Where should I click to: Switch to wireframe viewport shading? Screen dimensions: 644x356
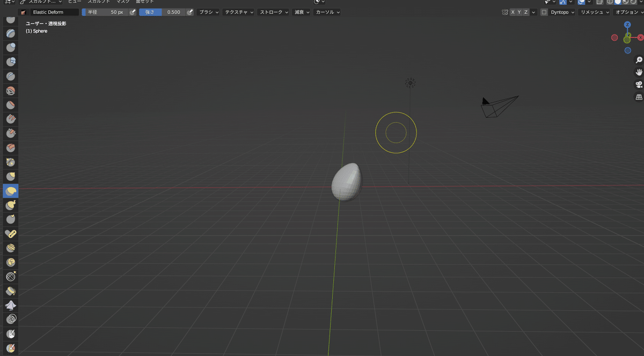pyautogui.click(x=611, y=2)
